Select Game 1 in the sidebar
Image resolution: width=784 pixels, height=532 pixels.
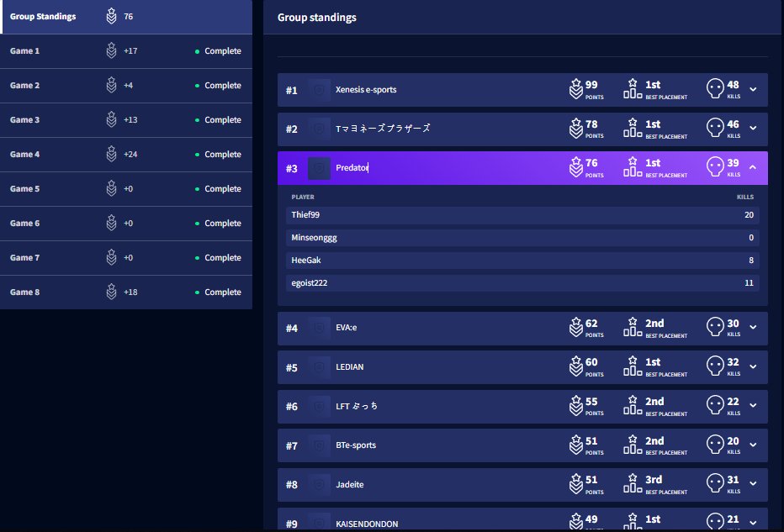126,51
